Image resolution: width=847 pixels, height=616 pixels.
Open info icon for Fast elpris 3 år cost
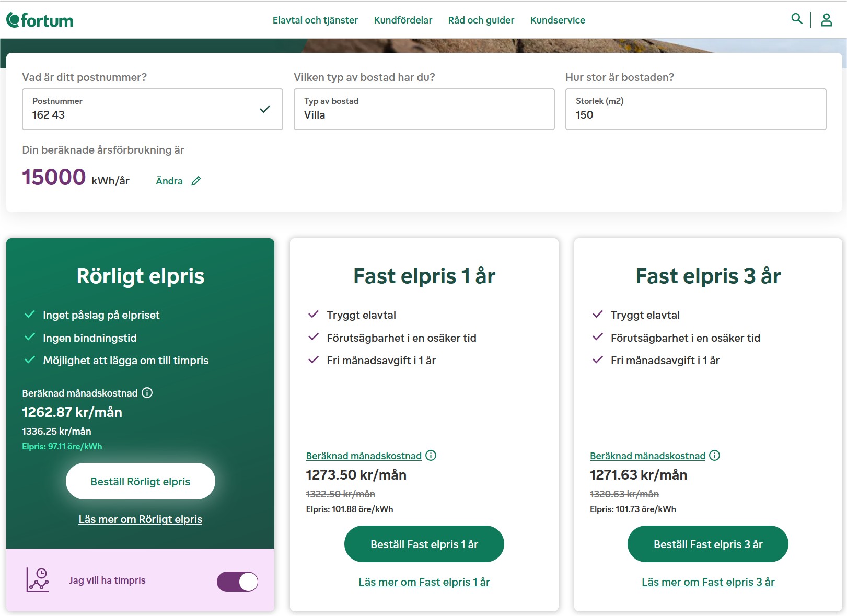tap(715, 456)
